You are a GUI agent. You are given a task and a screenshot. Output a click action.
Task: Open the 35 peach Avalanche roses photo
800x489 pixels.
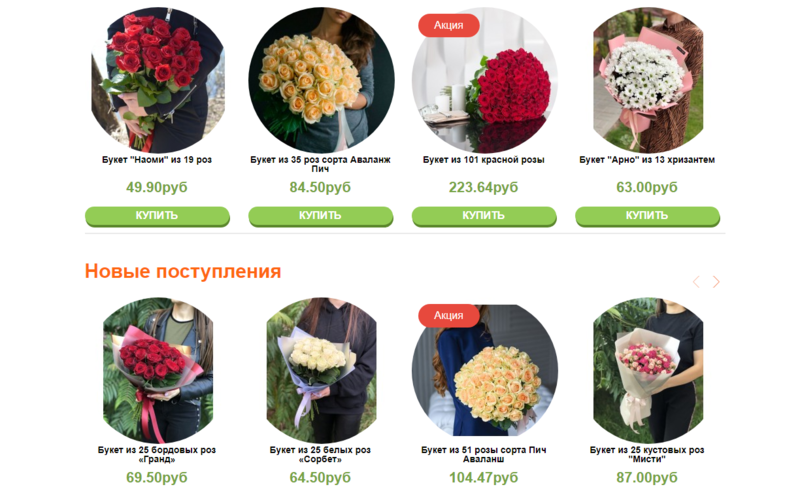(321, 80)
